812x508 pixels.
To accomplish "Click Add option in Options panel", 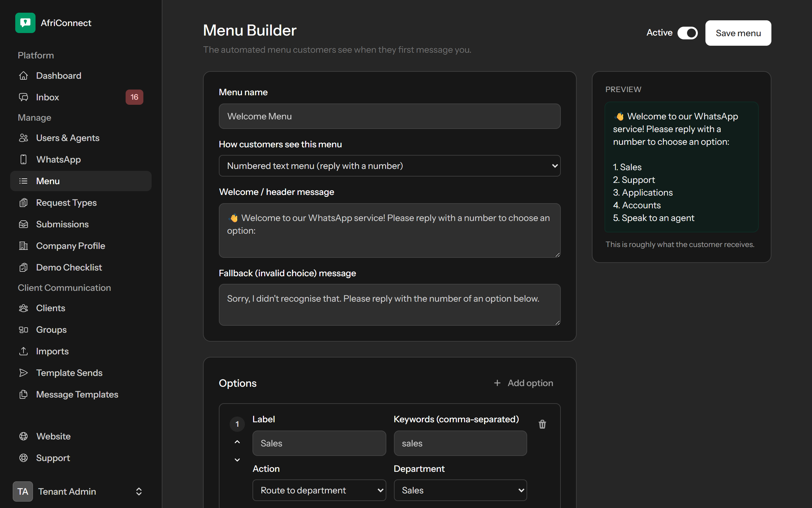I will [524, 383].
